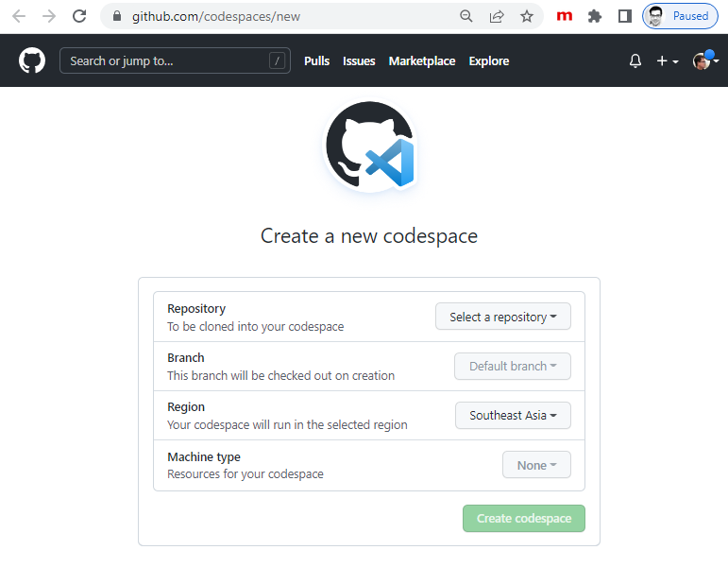Screen dimensions: 728x567
Task: Click the 'Machine type' label
Action: click(204, 456)
